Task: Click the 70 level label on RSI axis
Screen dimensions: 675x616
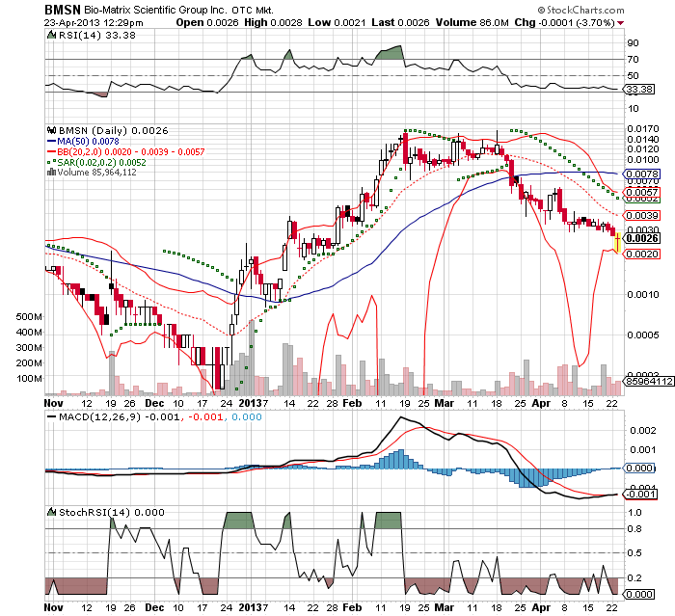Action: (634, 60)
